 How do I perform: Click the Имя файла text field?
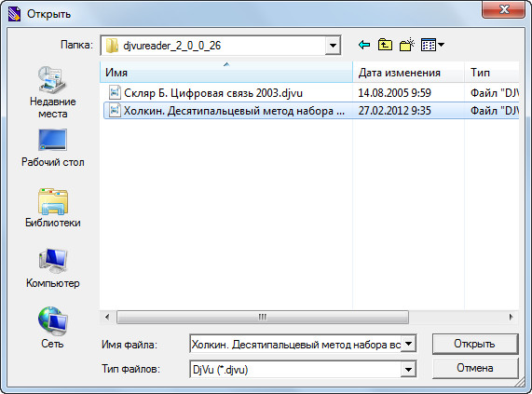[295, 345]
